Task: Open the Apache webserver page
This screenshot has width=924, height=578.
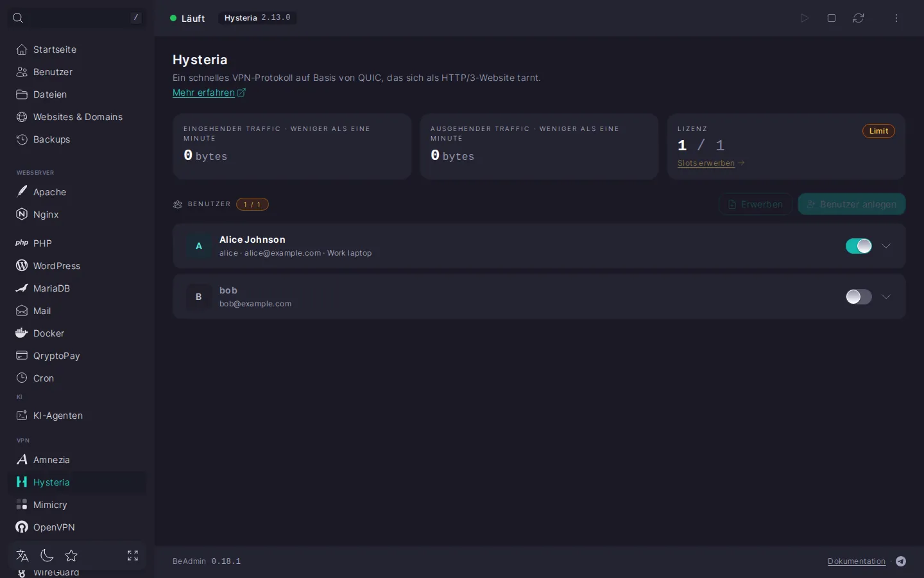Action: [77, 192]
